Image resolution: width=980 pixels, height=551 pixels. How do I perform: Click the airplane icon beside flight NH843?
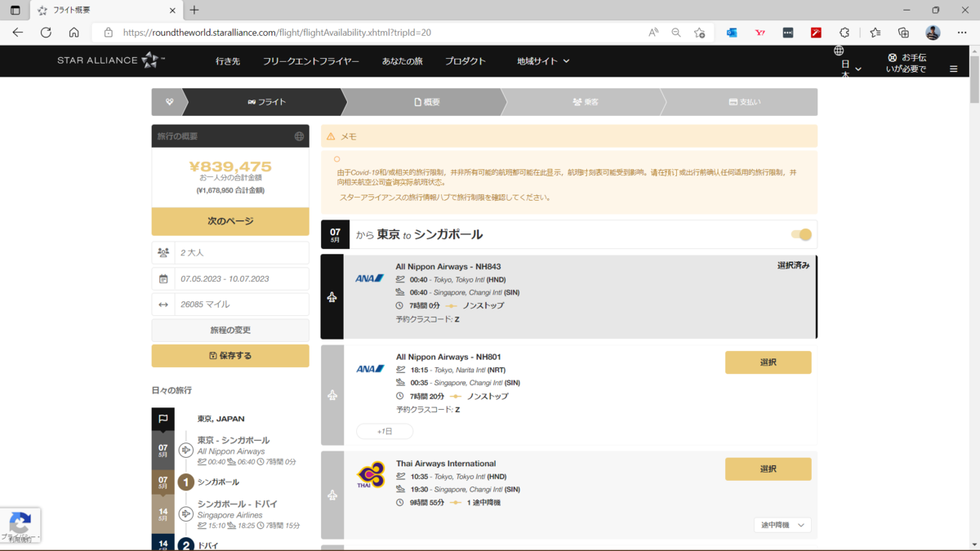(332, 297)
